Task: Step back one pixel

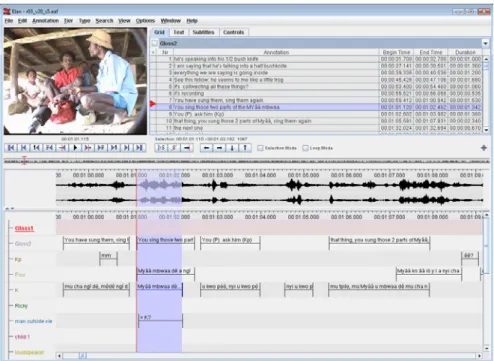Action: (62, 148)
